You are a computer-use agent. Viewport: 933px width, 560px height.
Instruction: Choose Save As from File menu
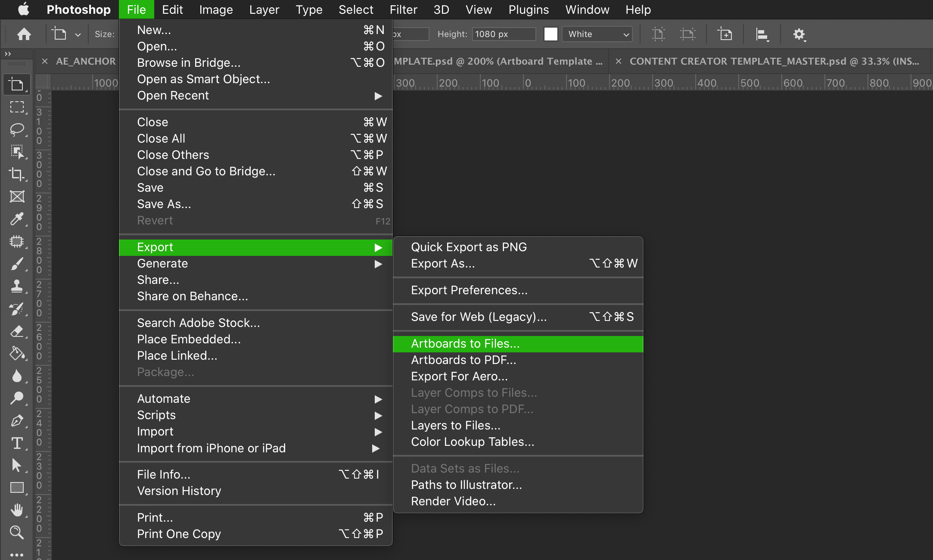click(256, 204)
